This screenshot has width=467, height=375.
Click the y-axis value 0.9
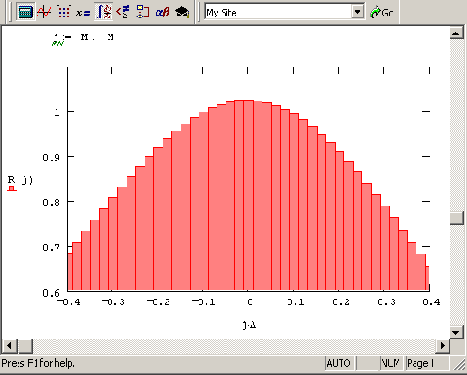51,157
